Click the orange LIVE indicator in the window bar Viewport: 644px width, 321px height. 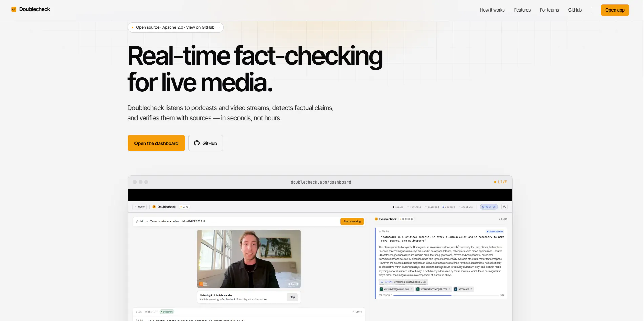pos(500,182)
